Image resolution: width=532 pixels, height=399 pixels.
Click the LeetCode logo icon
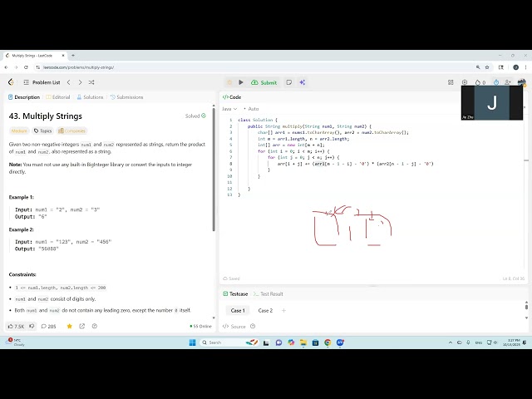click(11, 82)
